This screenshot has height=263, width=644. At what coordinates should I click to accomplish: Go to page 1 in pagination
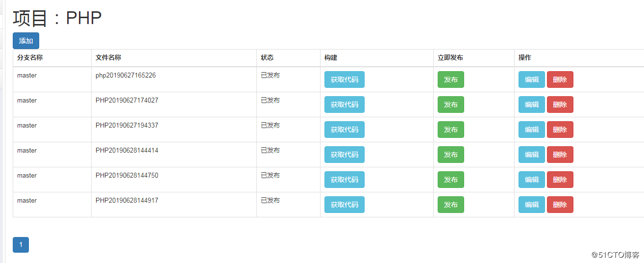click(21, 245)
